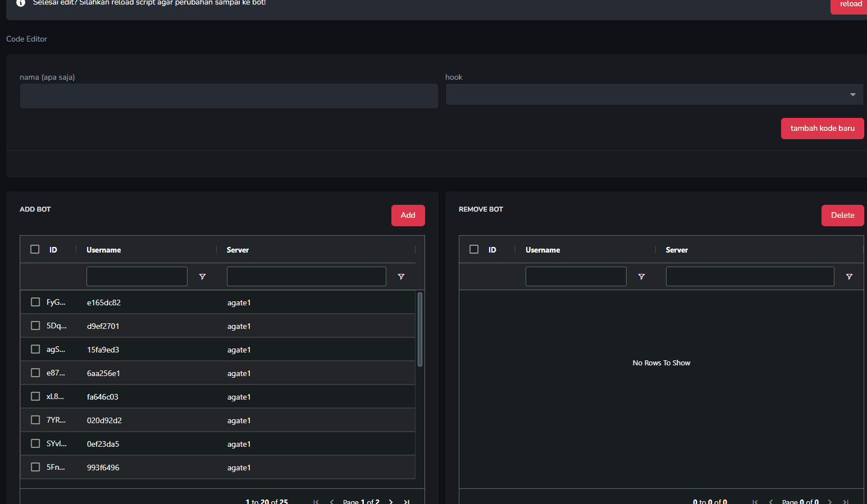The image size is (867, 504).
Task: Open the Username filter icon in Remove Bot table
Action: (641, 277)
